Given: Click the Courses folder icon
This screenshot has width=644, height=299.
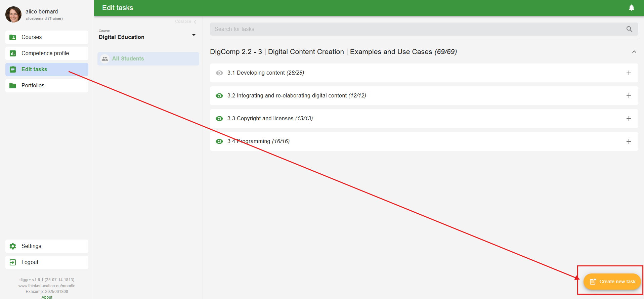Looking at the screenshot, I should [x=13, y=37].
